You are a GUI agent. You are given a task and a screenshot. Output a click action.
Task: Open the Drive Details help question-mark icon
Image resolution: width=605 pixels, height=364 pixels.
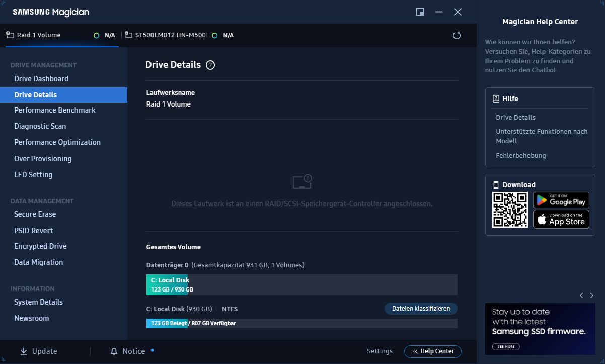(210, 65)
